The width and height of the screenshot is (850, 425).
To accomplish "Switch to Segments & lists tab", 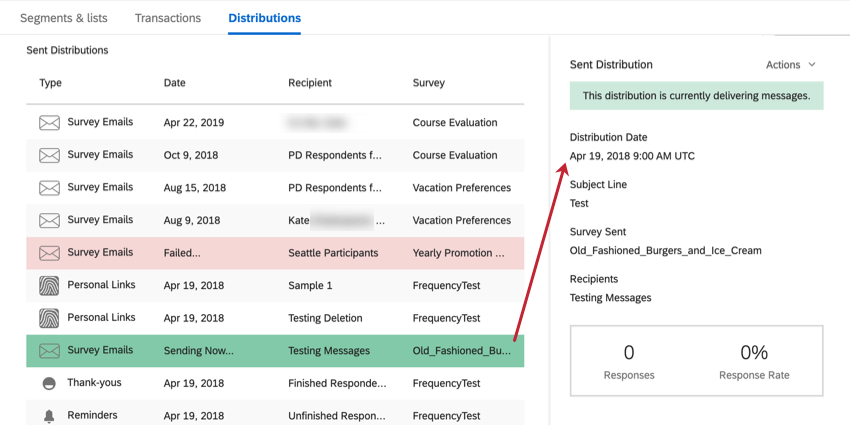I will tap(63, 18).
